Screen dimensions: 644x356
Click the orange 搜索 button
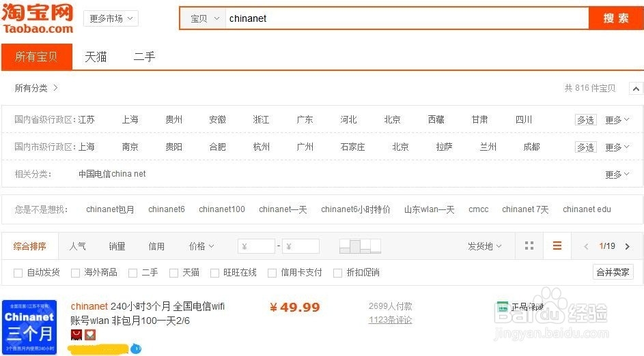coord(616,18)
